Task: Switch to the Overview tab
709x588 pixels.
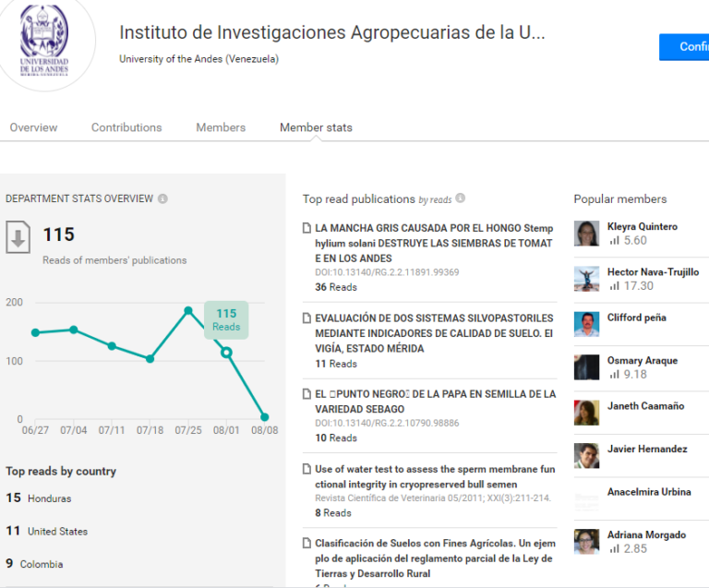Action: pyautogui.click(x=33, y=127)
